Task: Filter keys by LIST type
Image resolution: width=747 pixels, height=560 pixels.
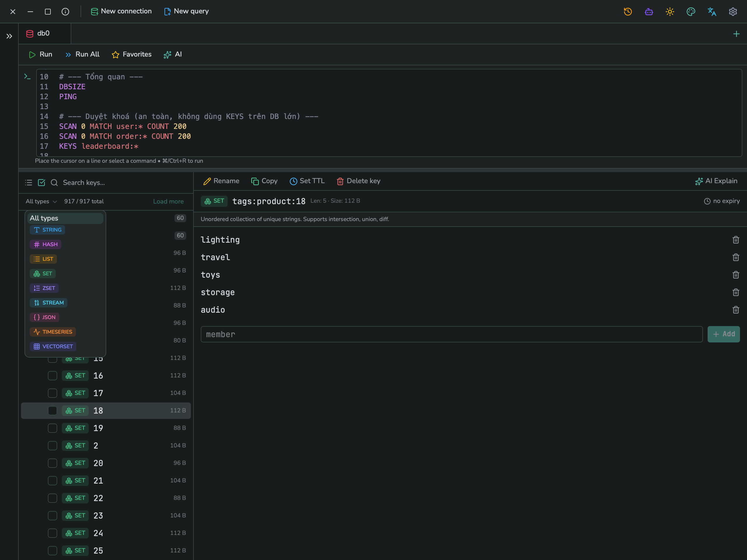Action: [43, 259]
